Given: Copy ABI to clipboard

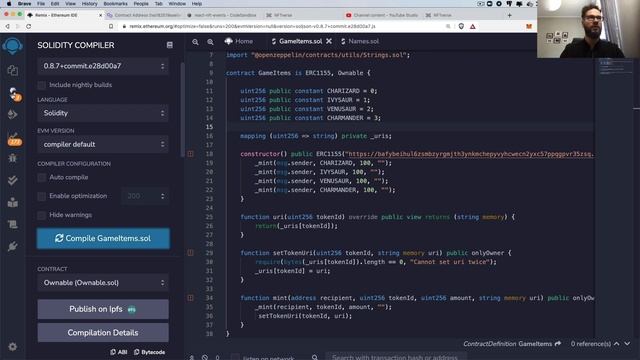Looking at the screenshot, I should pyautogui.click(x=118, y=352).
